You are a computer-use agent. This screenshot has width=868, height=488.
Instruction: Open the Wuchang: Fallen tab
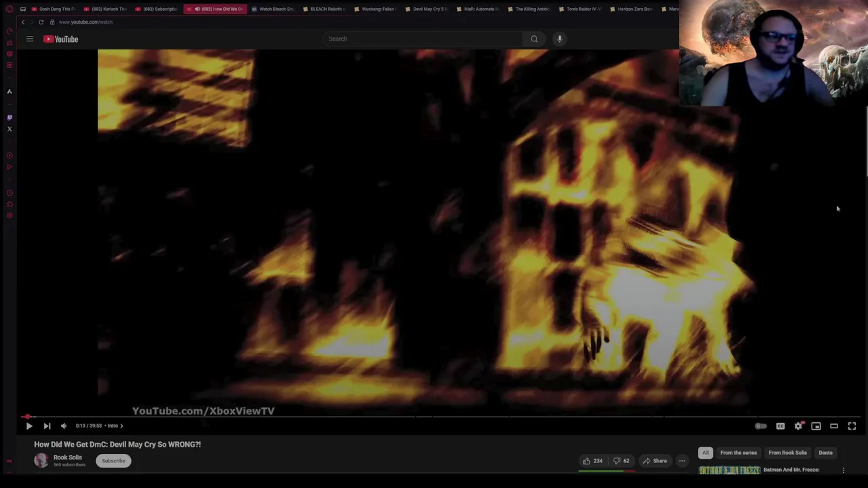click(375, 9)
